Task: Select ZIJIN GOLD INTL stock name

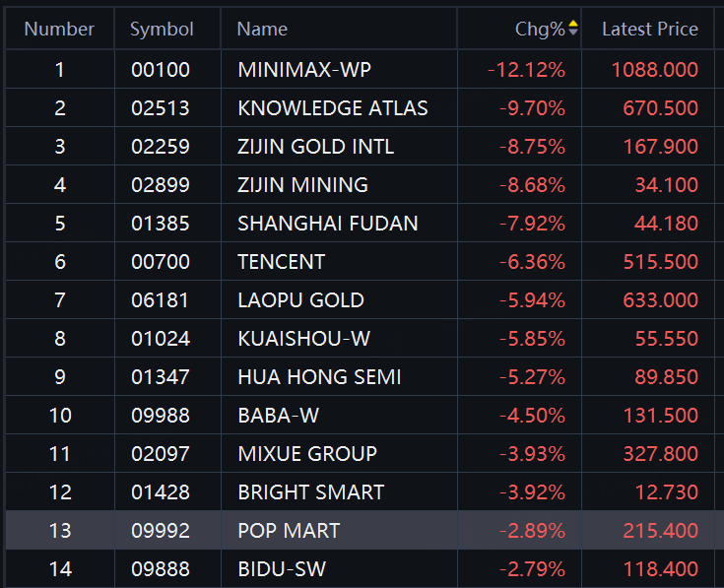Action: pyautogui.click(x=315, y=147)
